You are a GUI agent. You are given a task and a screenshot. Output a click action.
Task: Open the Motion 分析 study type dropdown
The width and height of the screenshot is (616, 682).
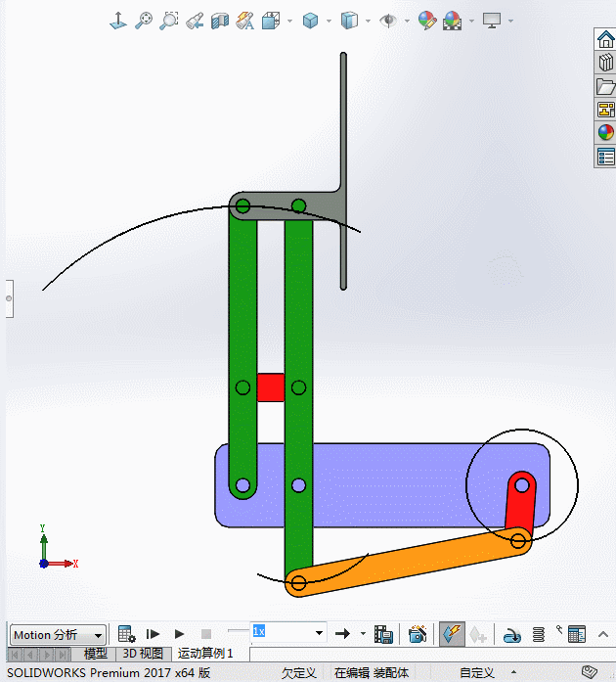click(x=59, y=635)
